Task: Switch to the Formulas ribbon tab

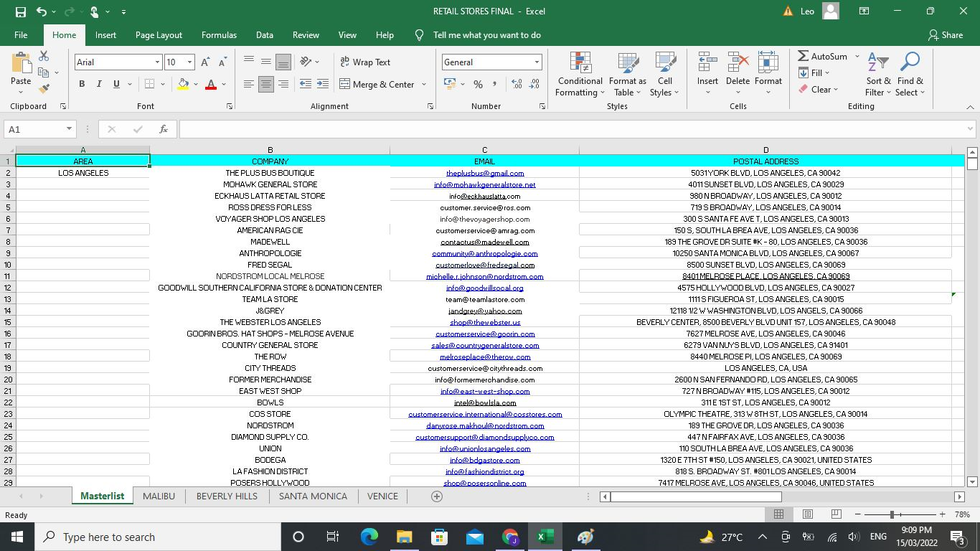Action: coord(219,34)
